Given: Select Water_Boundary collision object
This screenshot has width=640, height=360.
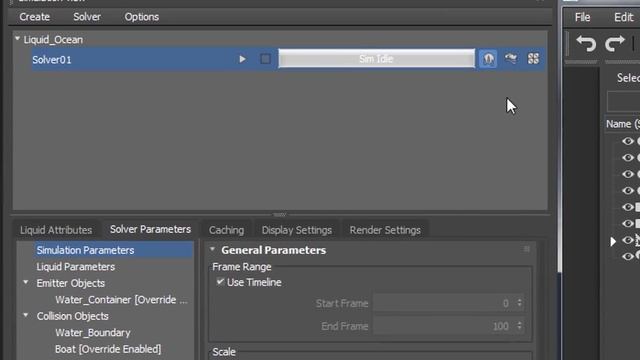Looking at the screenshot, I should click(93, 333).
